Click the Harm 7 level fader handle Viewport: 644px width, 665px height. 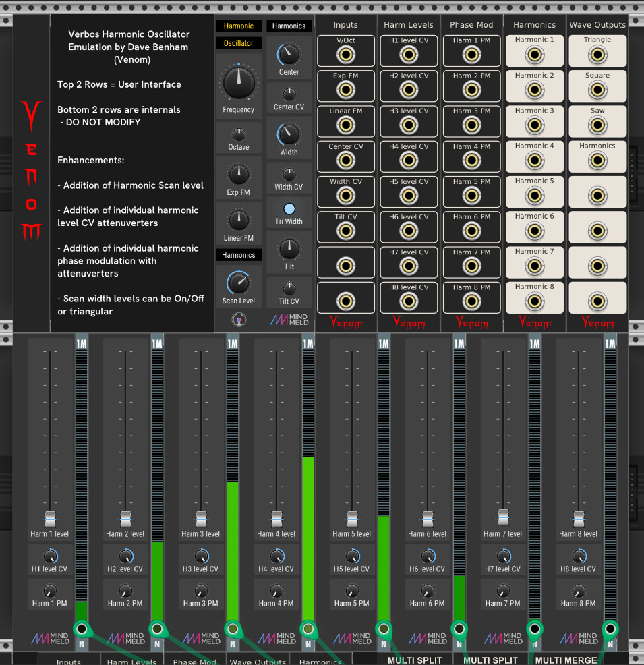coord(503,516)
